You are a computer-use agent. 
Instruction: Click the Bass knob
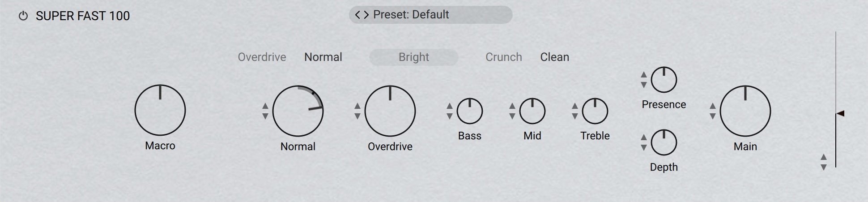pyautogui.click(x=470, y=111)
